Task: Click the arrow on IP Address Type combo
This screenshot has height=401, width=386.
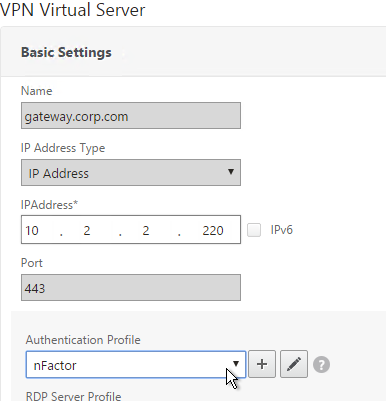Action: click(x=231, y=172)
